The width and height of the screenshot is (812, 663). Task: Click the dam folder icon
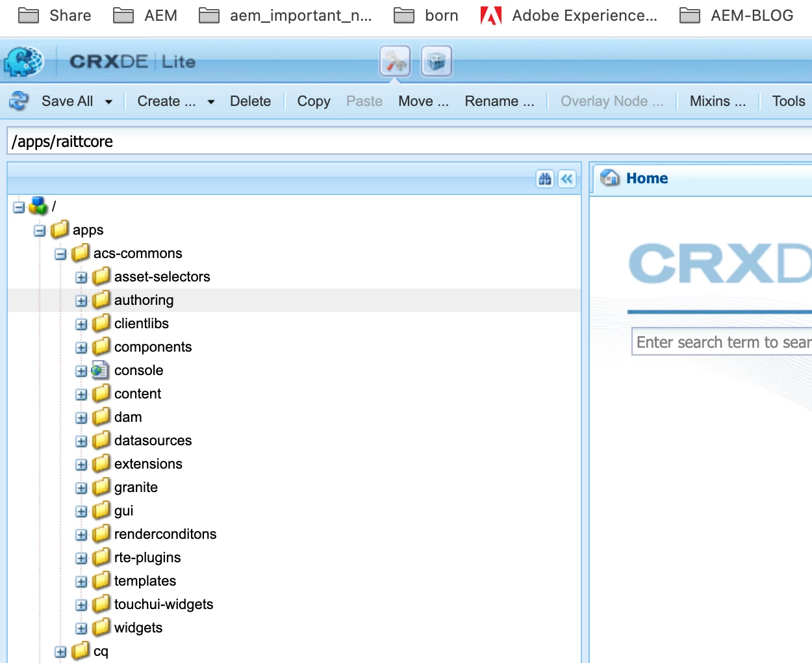pyautogui.click(x=101, y=417)
